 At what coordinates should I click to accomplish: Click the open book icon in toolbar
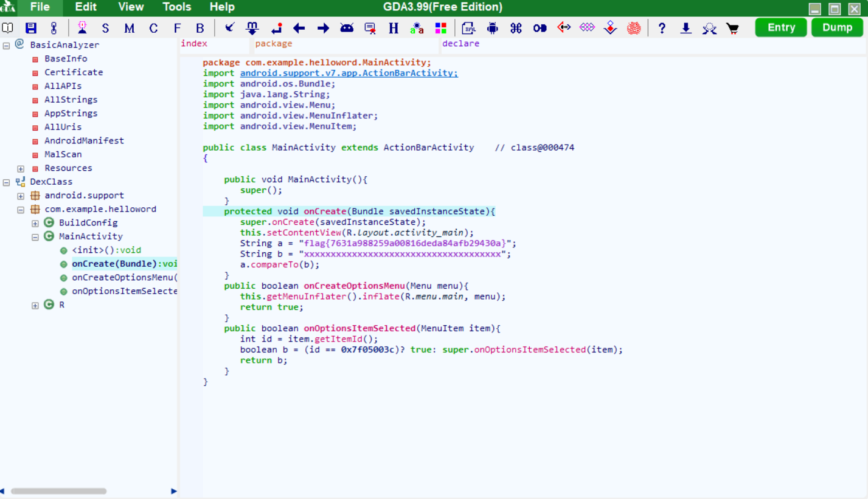pos(7,28)
